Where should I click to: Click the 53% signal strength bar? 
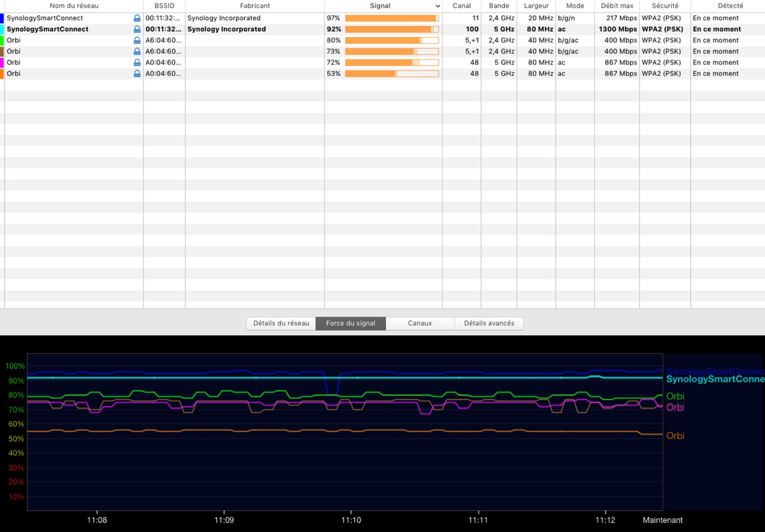coord(392,74)
